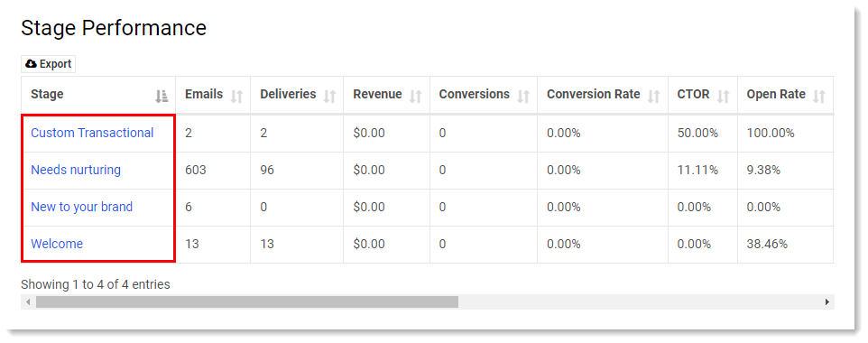This screenshot has width=868, height=343.
Task: Sort by Conversions column sort icon
Action: coord(523,97)
